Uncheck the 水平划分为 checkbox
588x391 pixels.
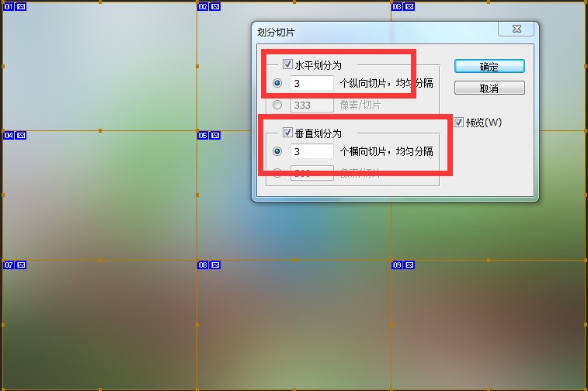(x=288, y=65)
